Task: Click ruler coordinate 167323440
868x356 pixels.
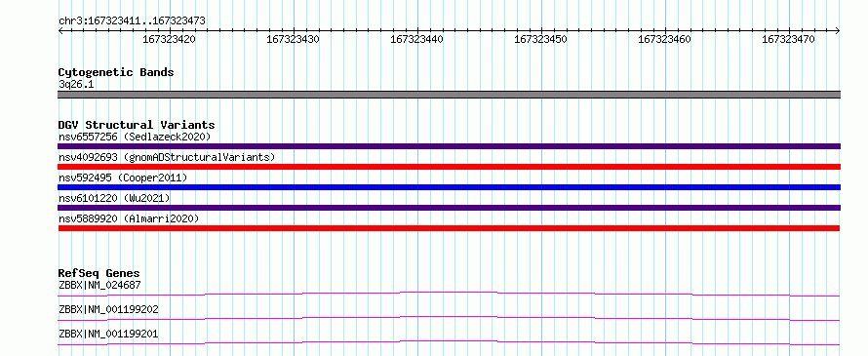Action: click(416, 39)
